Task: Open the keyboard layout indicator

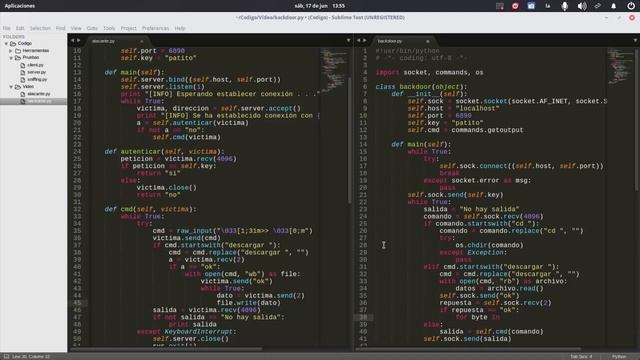Action: point(548,6)
